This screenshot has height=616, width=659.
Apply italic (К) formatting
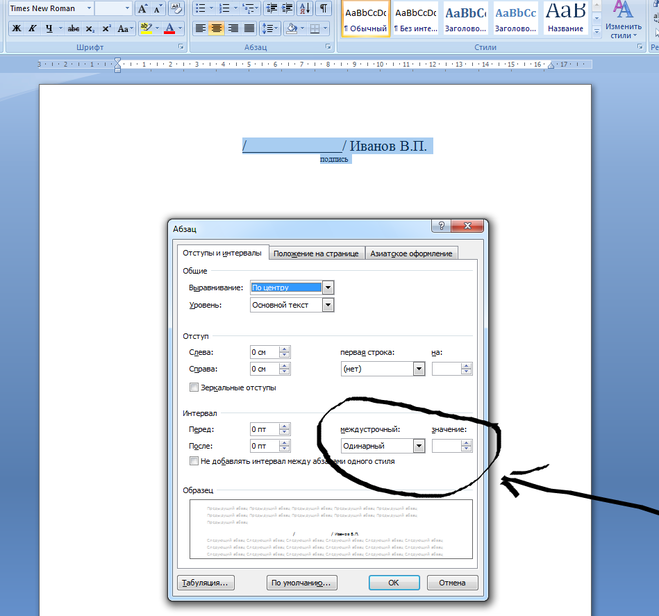point(33,28)
